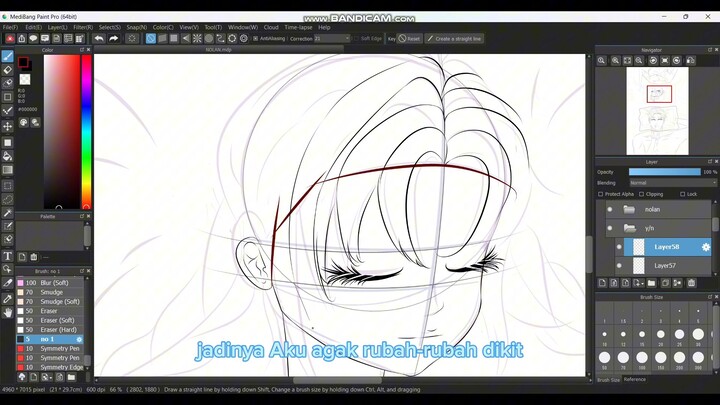Enable circle snap guide
720x405 pixels.
pos(209,39)
